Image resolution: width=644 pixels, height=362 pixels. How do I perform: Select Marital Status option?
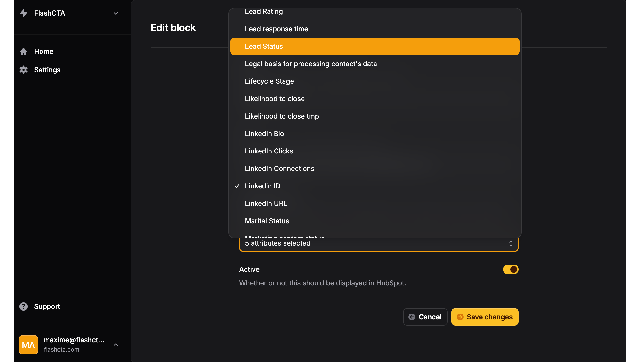pyautogui.click(x=267, y=221)
